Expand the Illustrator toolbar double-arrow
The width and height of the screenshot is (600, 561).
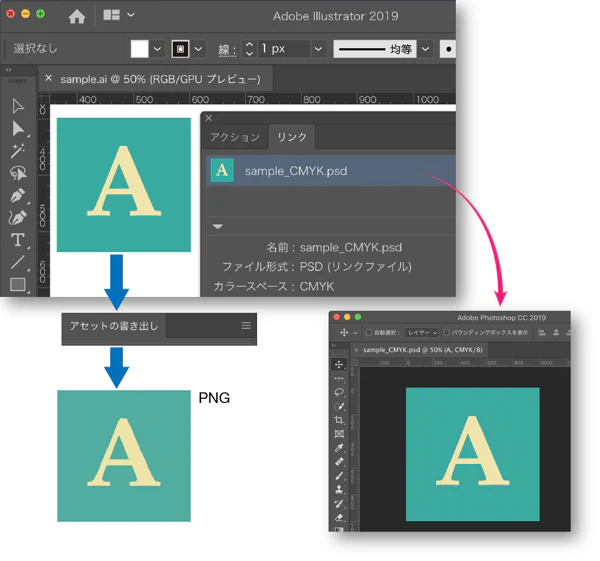point(8,70)
